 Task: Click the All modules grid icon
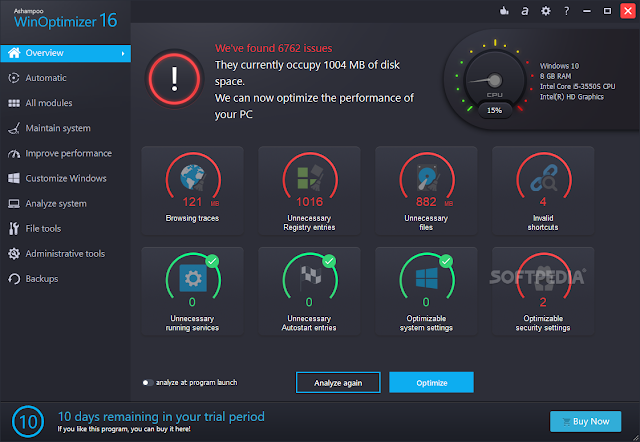click(14, 103)
